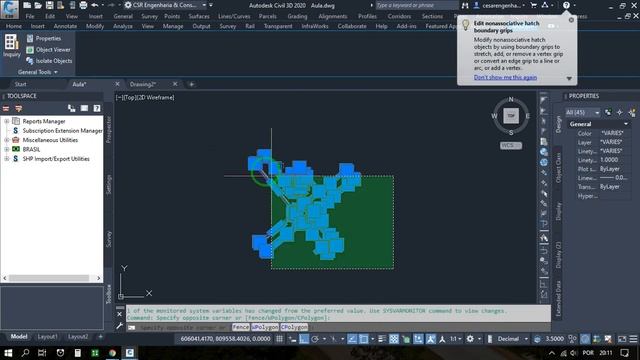Screen dimensions: 640x360
Task: Open the Surfaces menu
Action: [199, 16]
